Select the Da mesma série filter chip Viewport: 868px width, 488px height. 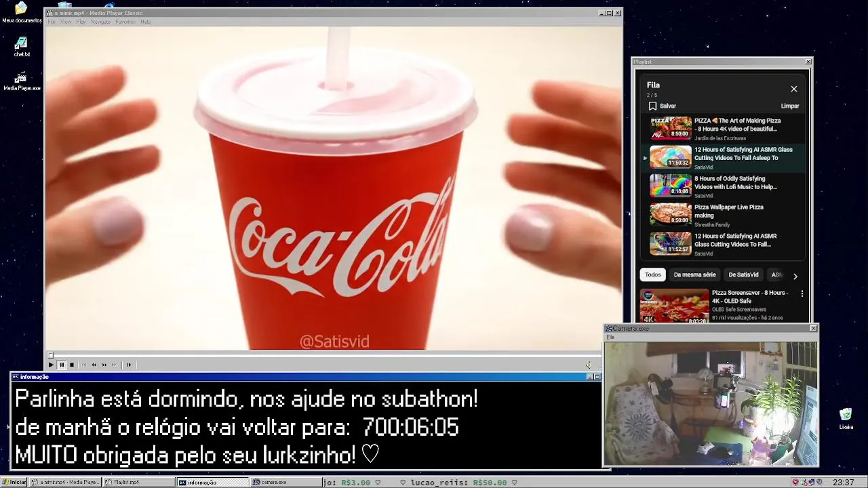point(694,274)
